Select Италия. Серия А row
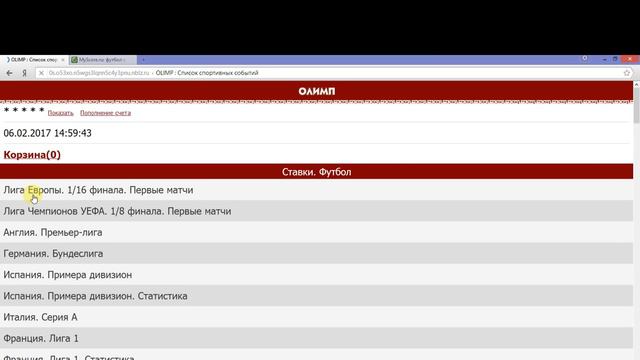 (x=316, y=317)
